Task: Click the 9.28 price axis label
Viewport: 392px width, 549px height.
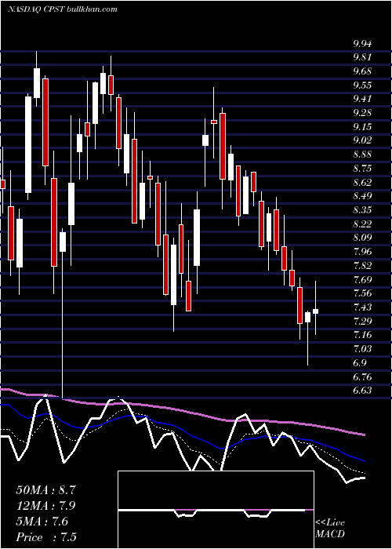Action: [x=362, y=113]
